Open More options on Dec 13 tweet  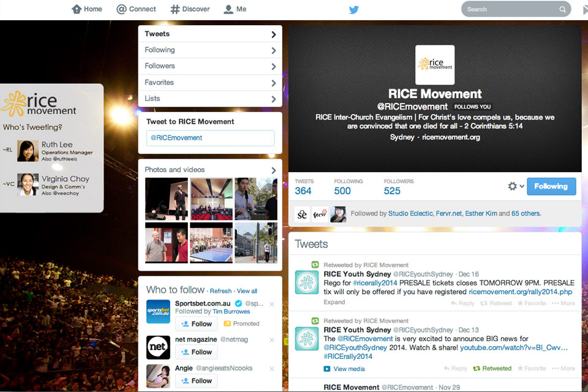tap(563, 368)
